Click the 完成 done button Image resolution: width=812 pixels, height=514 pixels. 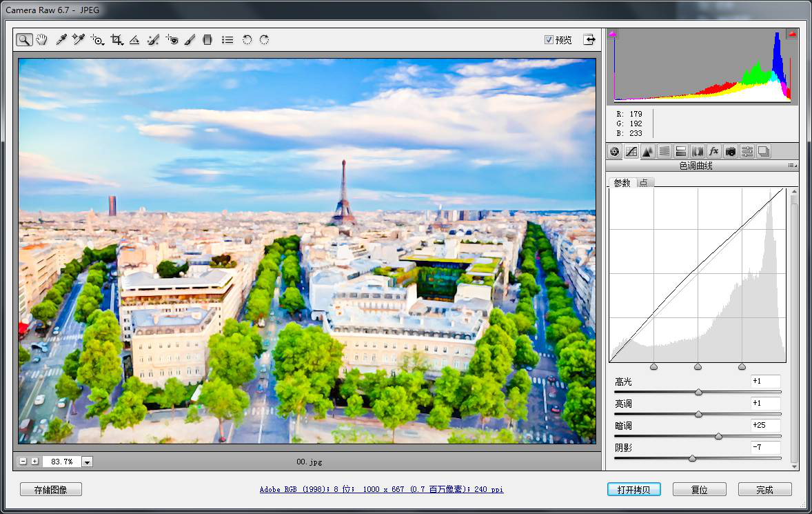(x=764, y=490)
